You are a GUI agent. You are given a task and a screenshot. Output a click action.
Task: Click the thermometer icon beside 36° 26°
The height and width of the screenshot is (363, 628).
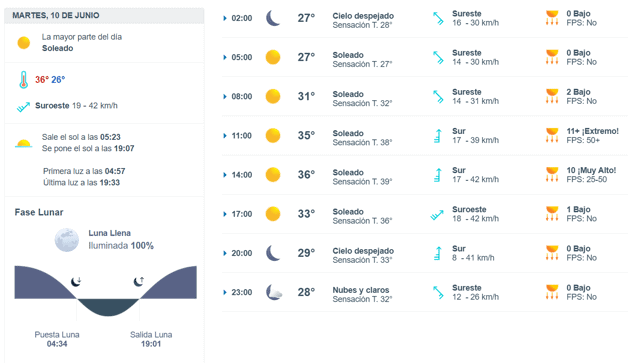[x=24, y=80]
